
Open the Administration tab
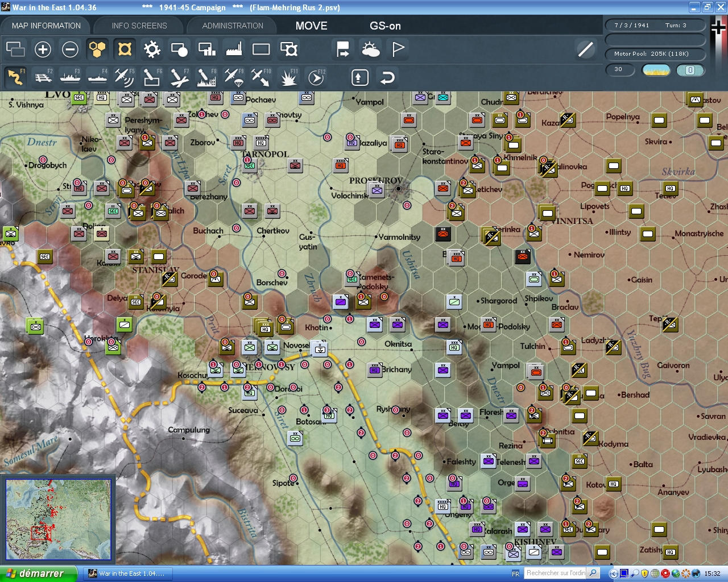[x=233, y=26]
